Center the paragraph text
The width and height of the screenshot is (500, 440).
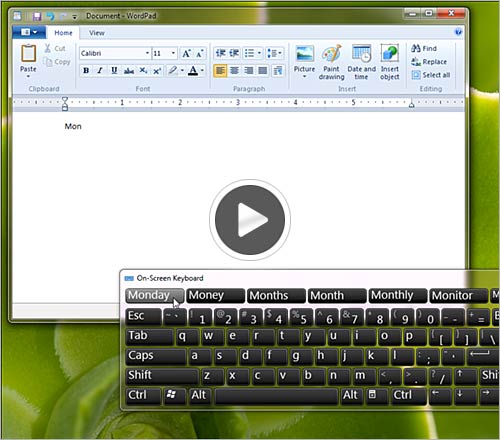coord(234,71)
